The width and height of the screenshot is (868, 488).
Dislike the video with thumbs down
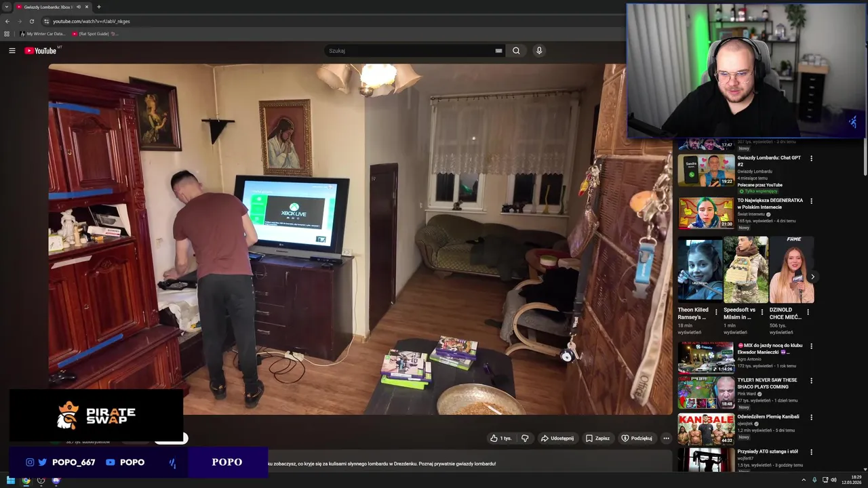point(525,439)
